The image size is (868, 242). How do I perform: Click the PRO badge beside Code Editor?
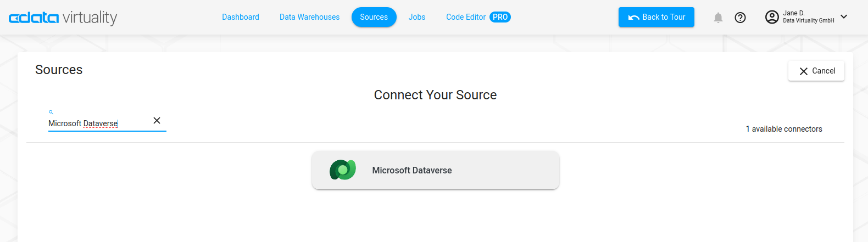[x=500, y=17]
